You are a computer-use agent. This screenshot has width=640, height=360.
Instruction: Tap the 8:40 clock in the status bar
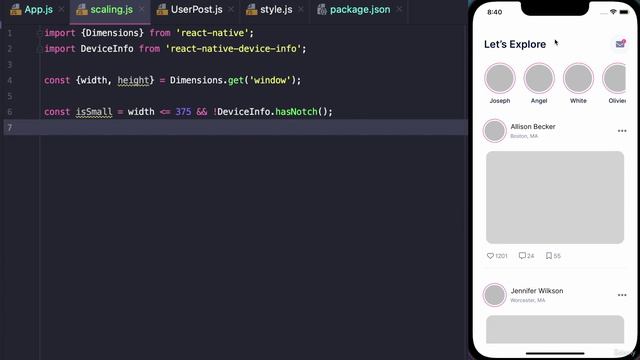click(x=494, y=12)
